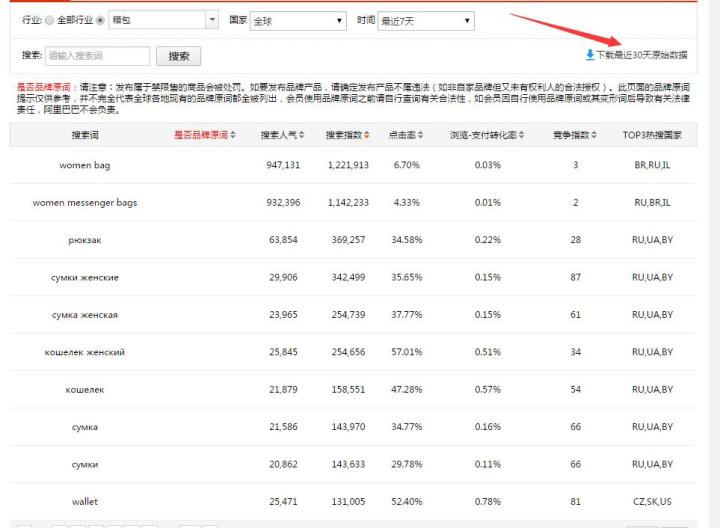Click the wallet keyword in table

coord(85,501)
